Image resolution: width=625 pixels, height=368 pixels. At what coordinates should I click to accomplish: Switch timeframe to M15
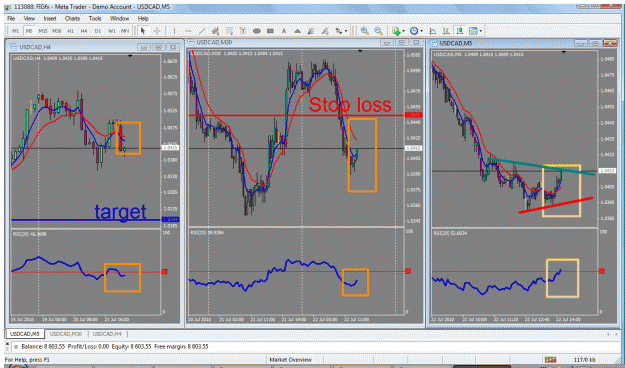click(43, 31)
